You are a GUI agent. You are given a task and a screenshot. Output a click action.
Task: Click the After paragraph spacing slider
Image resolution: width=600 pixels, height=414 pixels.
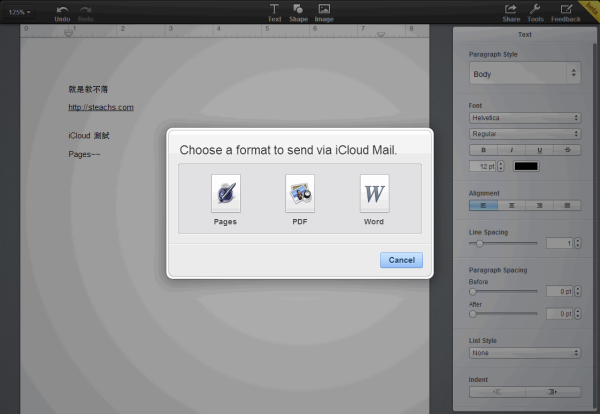pos(503,314)
